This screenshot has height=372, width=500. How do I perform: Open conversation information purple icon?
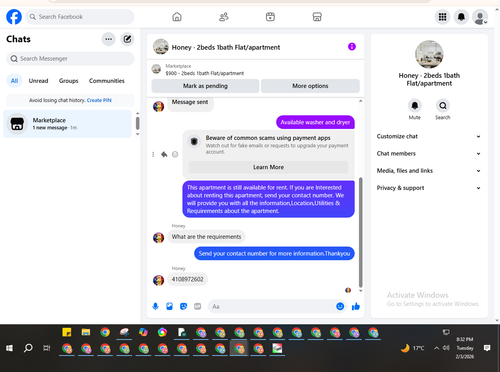pyautogui.click(x=352, y=47)
